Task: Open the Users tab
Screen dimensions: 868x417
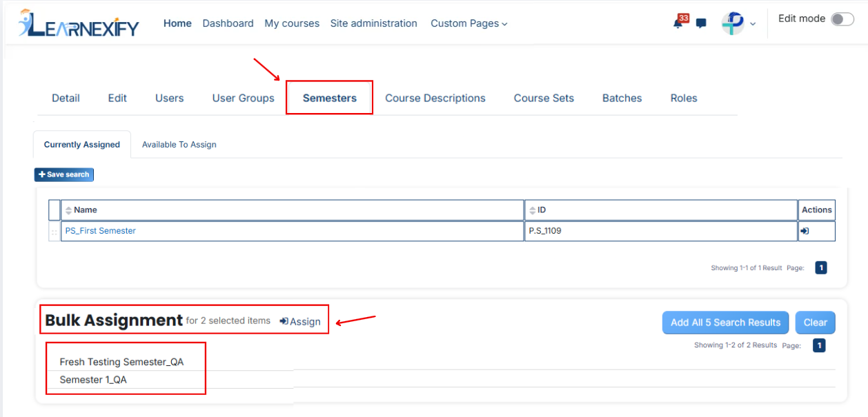Action: [169, 98]
